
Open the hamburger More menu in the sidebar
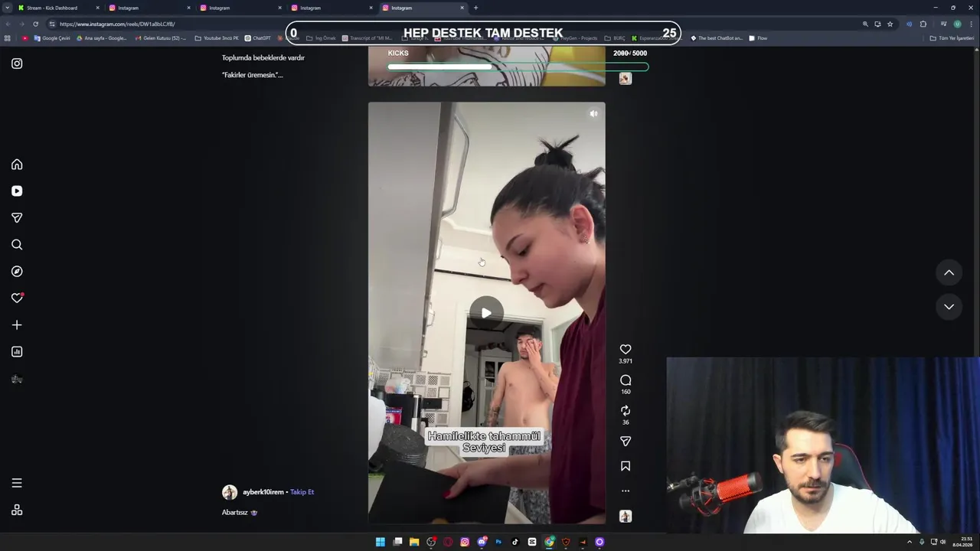coord(17,483)
